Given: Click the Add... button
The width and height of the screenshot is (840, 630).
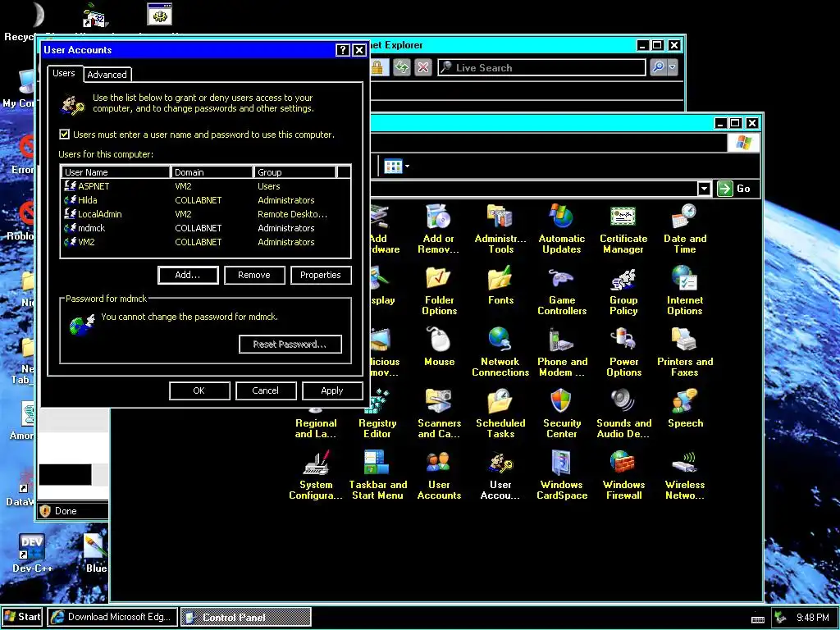Looking at the screenshot, I should [188, 275].
